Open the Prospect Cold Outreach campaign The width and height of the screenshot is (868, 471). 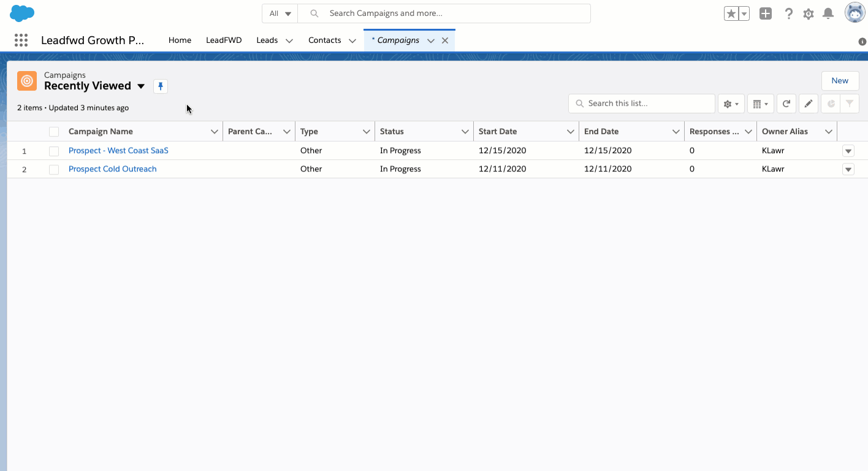click(x=113, y=169)
